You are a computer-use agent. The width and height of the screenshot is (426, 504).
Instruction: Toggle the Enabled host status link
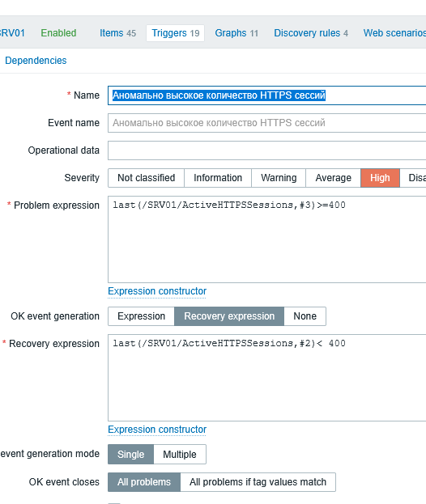(58, 33)
